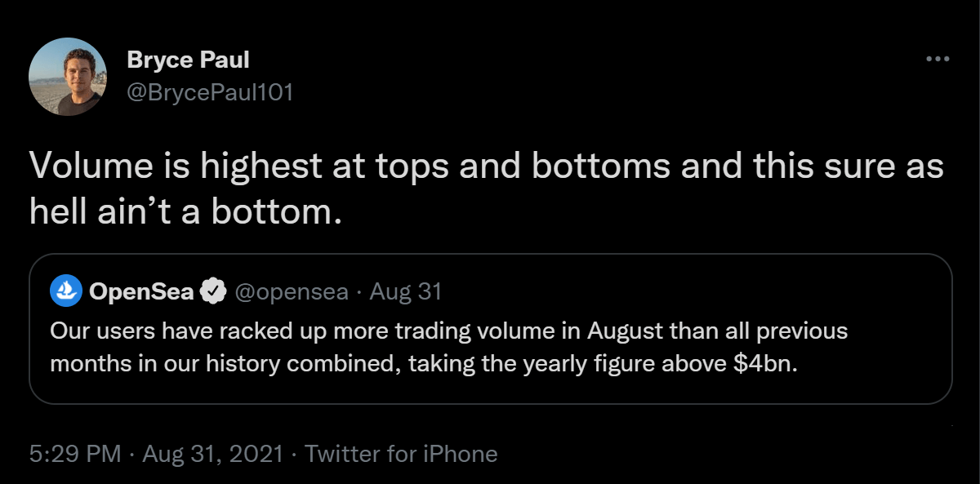Click the 5:29 PM timestamp
Screen dimensions: 980x484
(x=75, y=454)
